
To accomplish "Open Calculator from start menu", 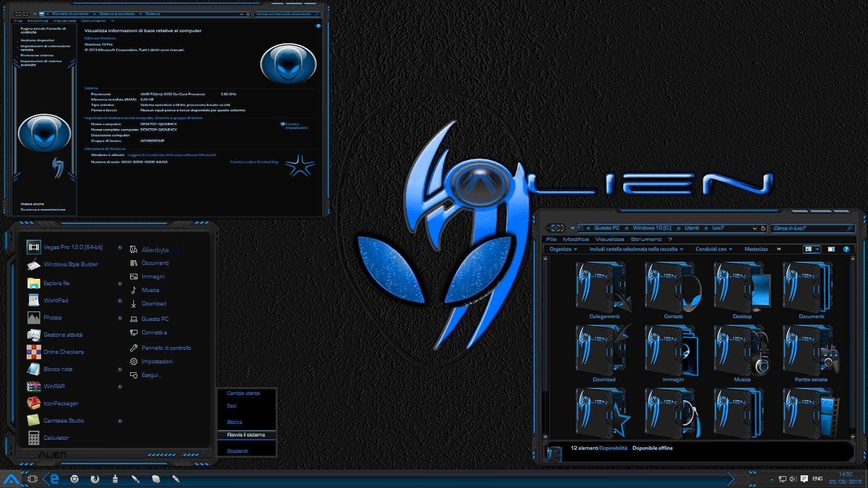I will (x=56, y=438).
